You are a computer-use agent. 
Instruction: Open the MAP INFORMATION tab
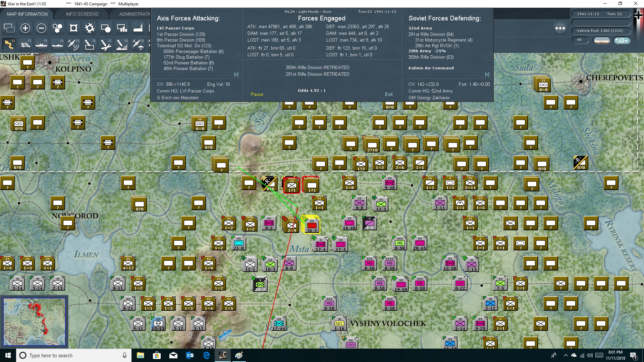(27, 14)
